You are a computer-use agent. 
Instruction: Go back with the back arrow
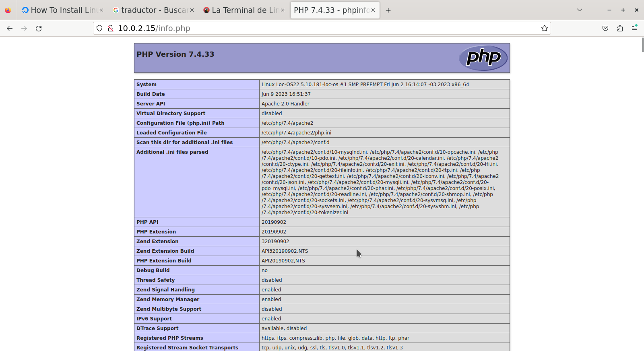pos(10,28)
